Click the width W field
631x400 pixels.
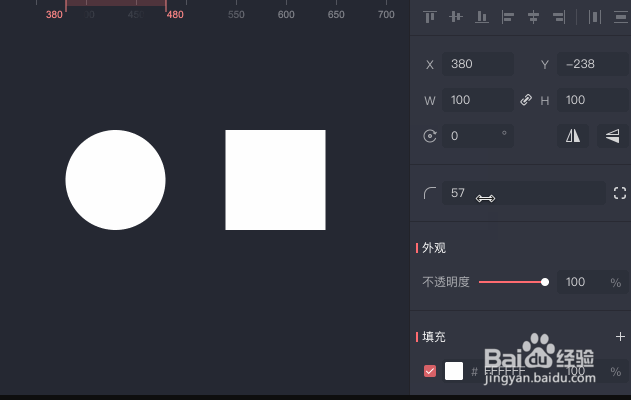(478, 100)
